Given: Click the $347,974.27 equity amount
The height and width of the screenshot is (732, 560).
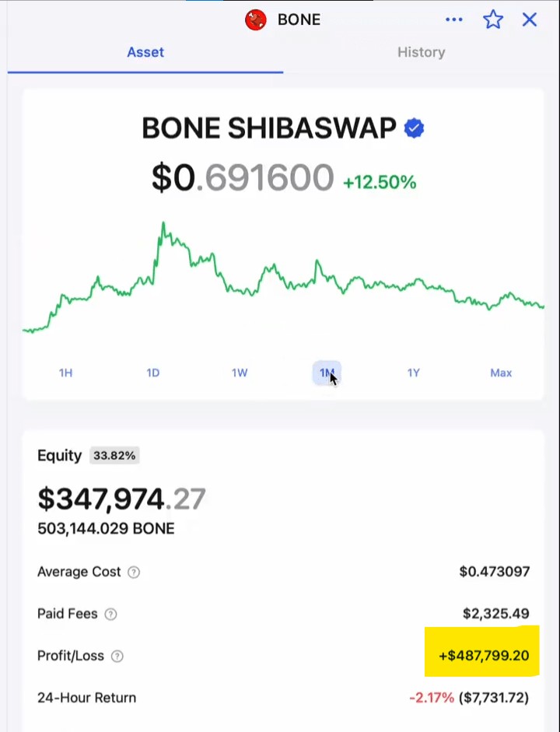Looking at the screenshot, I should [x=121, y=499].
